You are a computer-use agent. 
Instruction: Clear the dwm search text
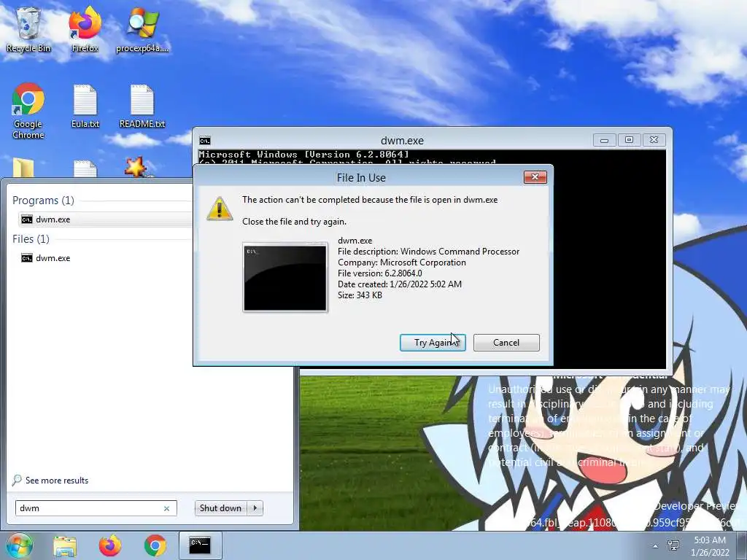(x=167, y=508)
